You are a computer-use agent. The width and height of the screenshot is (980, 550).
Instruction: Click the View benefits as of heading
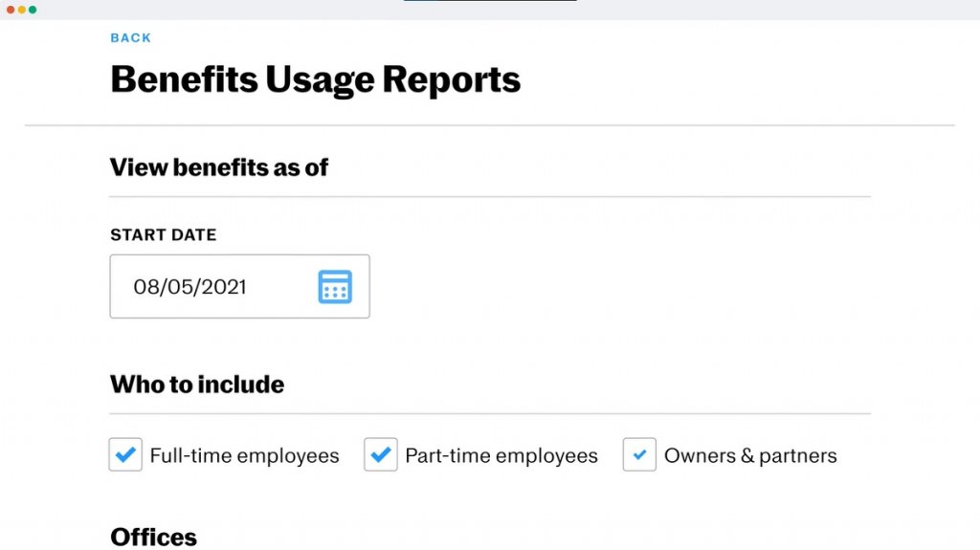click(x=219, y=167)
